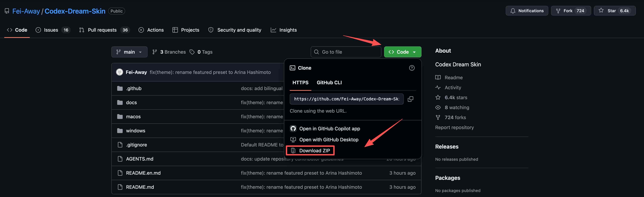This screenshot has width=644, height=197.
Task: Open the Fei-Away owner profile link
Action: click(x=26, y=11)
